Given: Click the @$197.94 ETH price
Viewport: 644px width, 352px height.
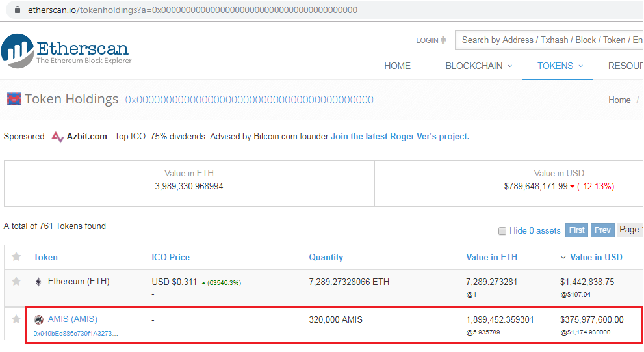Looking at the screenshot, I should click(575, 295).
